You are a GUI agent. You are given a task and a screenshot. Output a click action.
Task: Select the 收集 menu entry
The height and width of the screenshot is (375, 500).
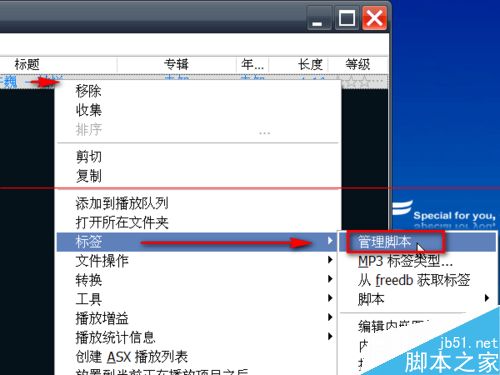[x=199, y=110]
